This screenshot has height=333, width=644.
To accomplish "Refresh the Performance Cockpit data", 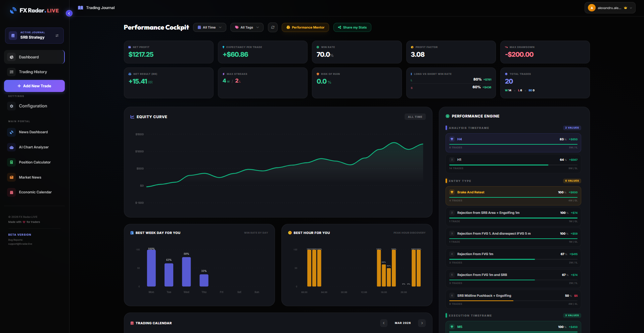I will (273, 27).
